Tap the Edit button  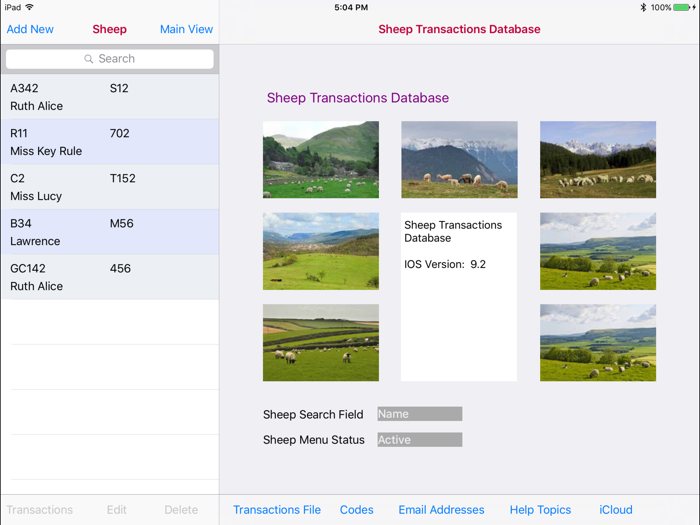[x=117, y=510]
